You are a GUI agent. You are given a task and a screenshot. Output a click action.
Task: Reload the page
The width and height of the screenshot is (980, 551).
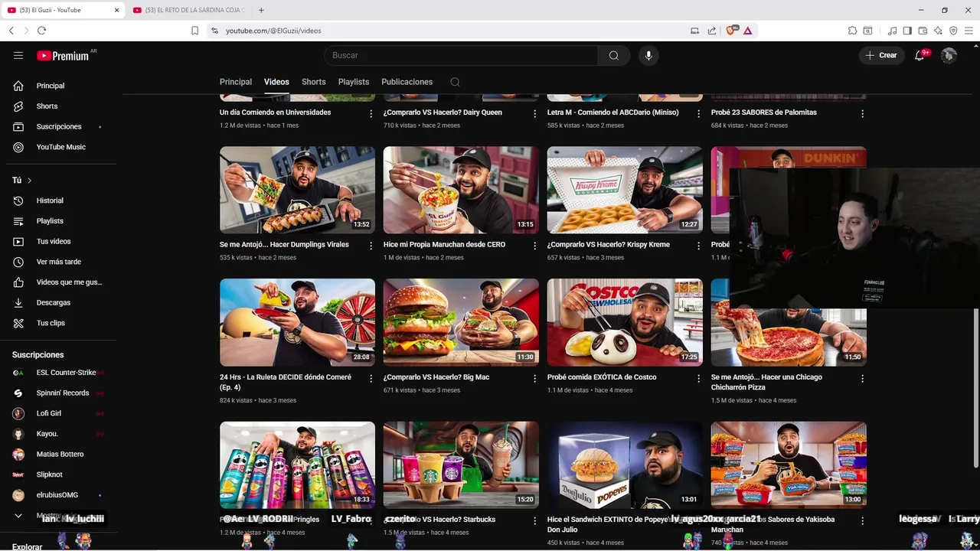tap(41, 31)
